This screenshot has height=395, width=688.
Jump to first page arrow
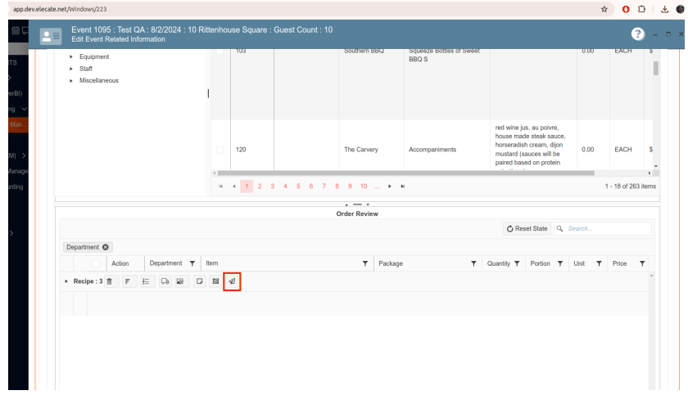point(221,186)
